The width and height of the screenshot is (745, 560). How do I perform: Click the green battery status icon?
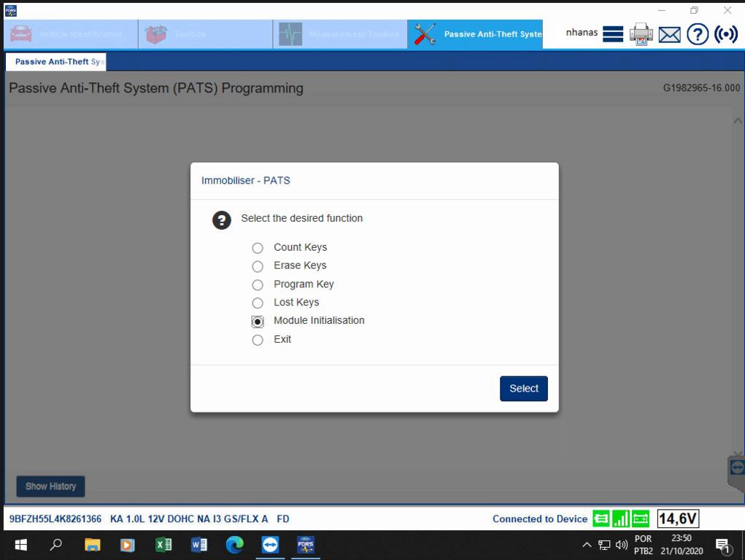click(x=641, y=519)
